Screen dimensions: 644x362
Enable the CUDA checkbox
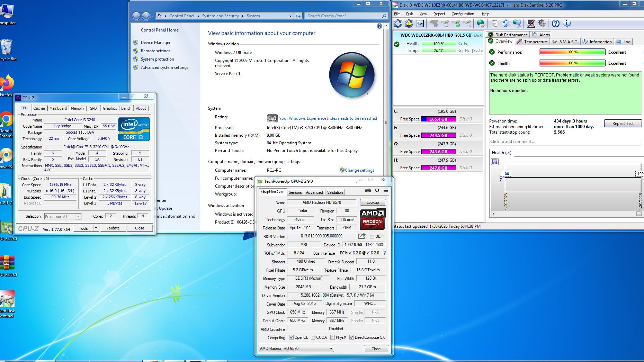tap(313, 337)
